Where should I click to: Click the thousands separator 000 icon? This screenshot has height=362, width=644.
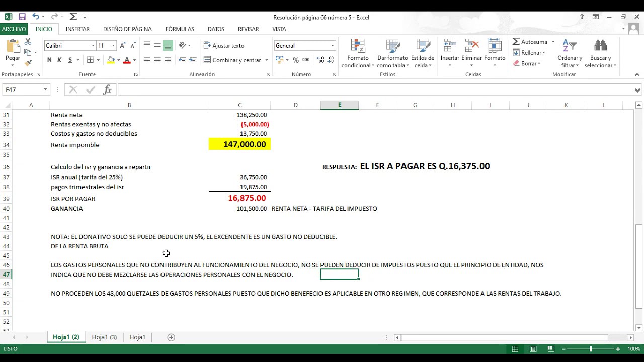306,60
